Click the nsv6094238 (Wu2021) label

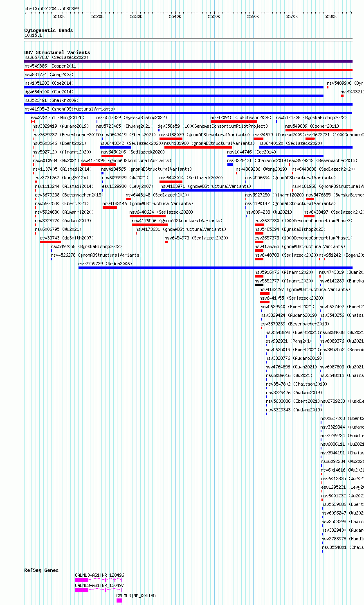point(269,212)
